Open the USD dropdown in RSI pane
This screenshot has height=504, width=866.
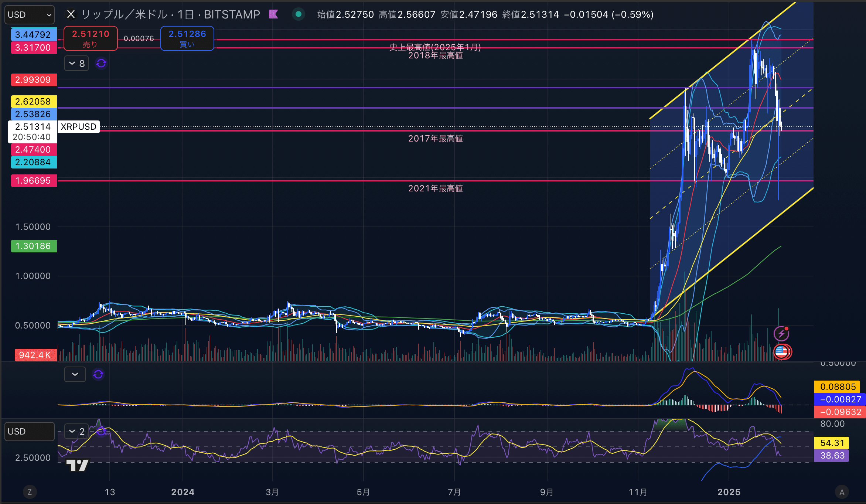tap(30, 432)
